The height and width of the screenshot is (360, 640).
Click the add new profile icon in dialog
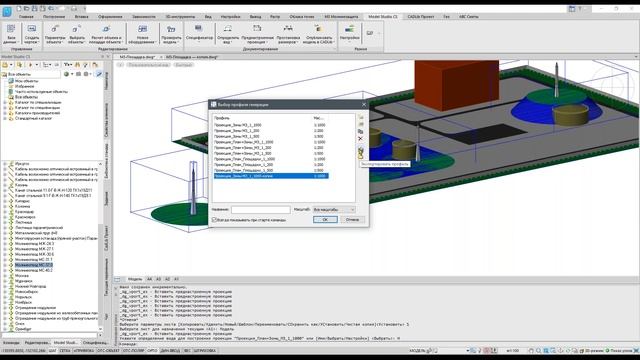click(x=360, y=117)
